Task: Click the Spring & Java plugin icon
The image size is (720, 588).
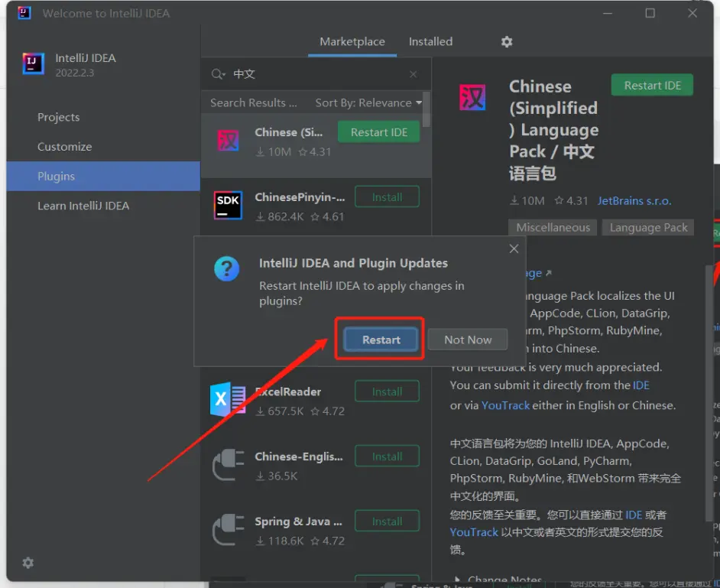Action: tap(229, 529)
